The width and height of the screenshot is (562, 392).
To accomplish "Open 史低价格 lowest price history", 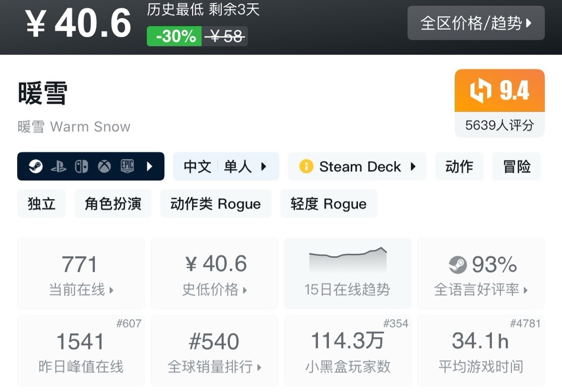I will (x=214, y=273).
